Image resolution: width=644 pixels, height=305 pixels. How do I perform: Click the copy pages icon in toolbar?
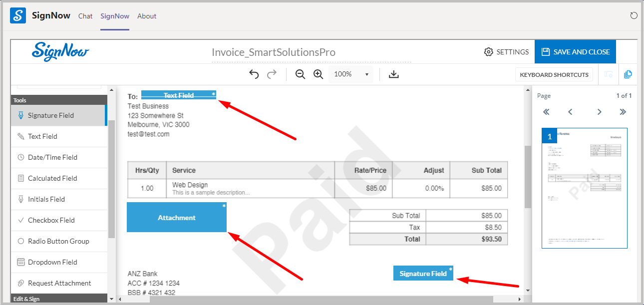628,74
